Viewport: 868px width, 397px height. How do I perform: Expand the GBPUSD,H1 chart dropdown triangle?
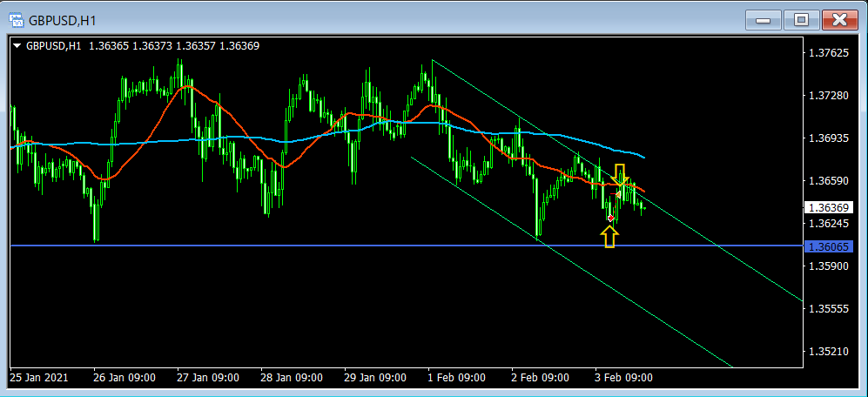17,46
